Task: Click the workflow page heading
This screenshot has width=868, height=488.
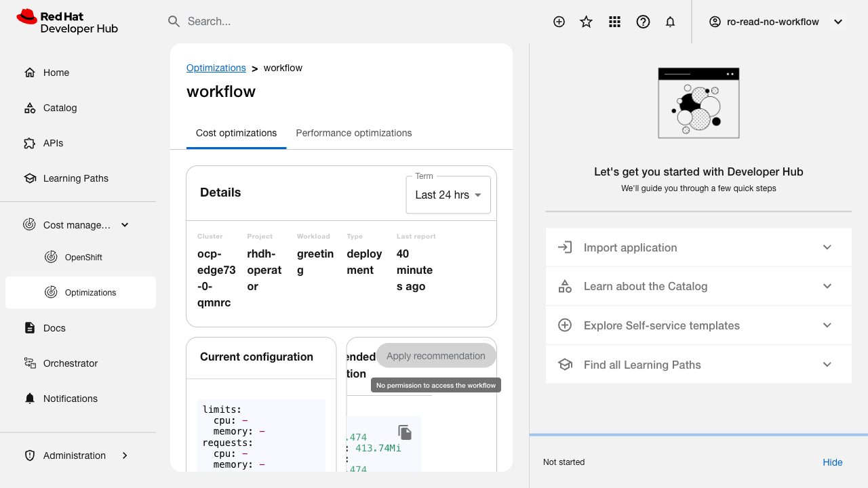Action: pyautogui.click(x=221, y=91)
